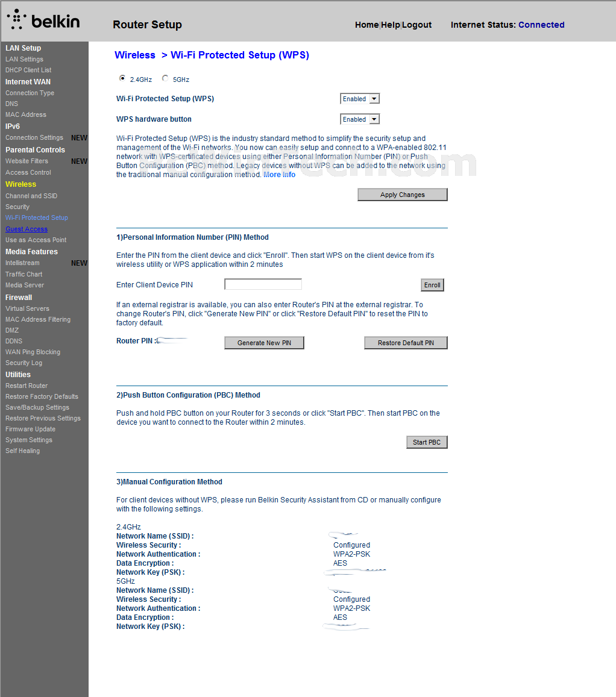
Task: Click the Apply Changes button
Action: tap(403, 195)
